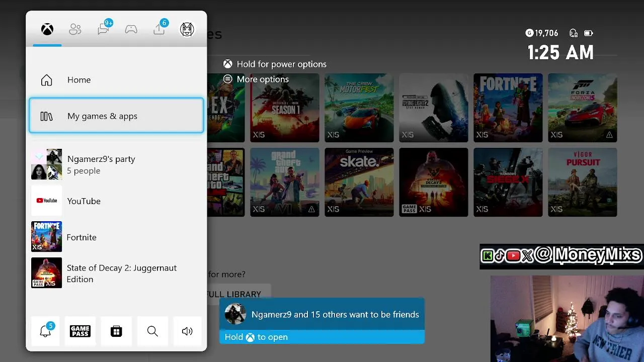The image size is (644, 362).
Task: Select Rainbow Six Siege X tile
Action: click(508, 182)
